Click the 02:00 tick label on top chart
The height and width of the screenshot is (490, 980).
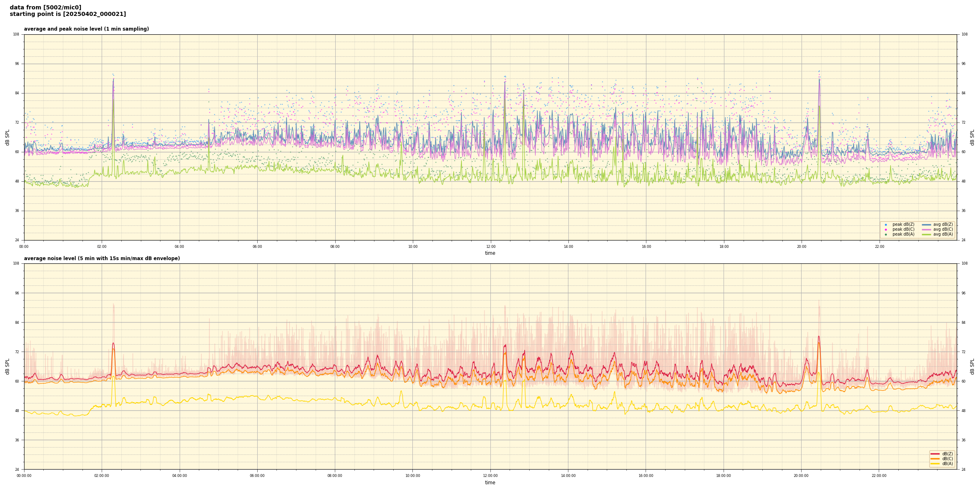coord(102,247)
